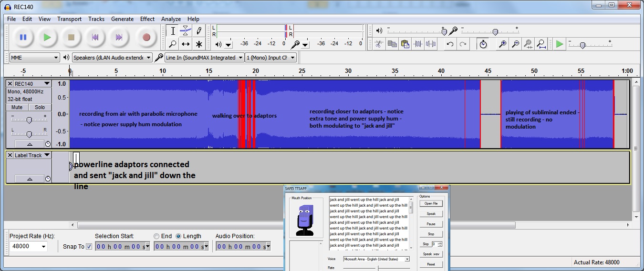Select the End radio button
The width and height of the screenshot is (644, 271).
(x=156, y=236)
